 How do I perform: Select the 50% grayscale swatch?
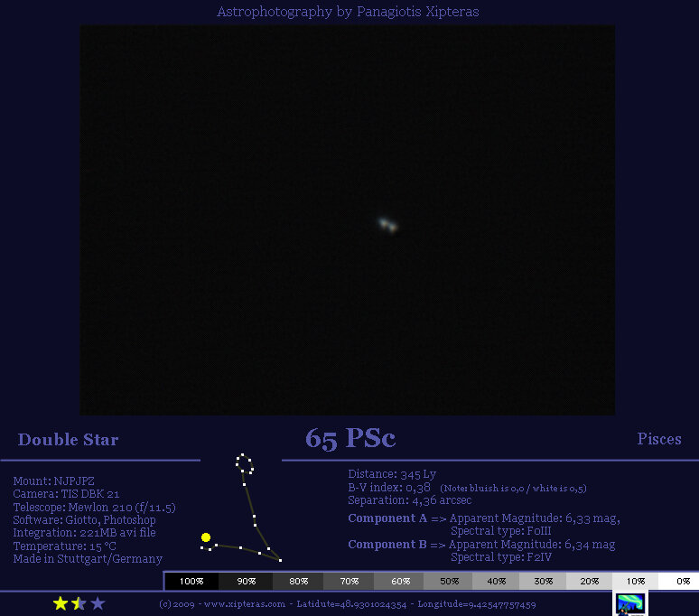448,582
